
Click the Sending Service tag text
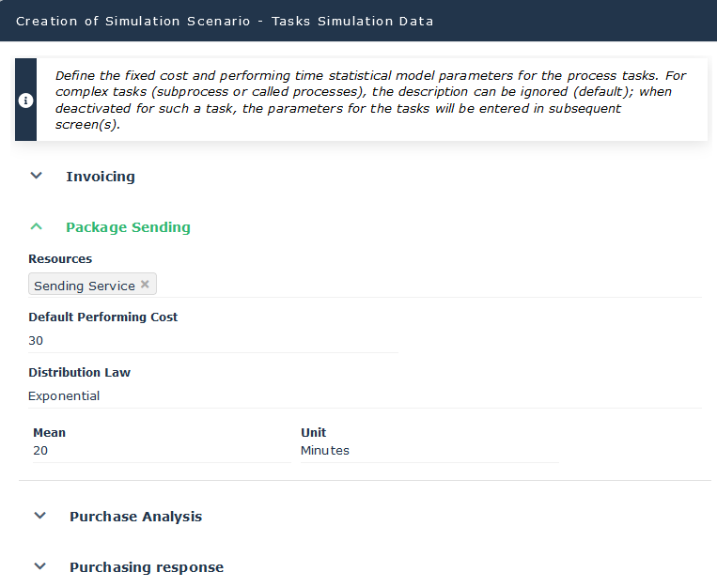[84, 286]
